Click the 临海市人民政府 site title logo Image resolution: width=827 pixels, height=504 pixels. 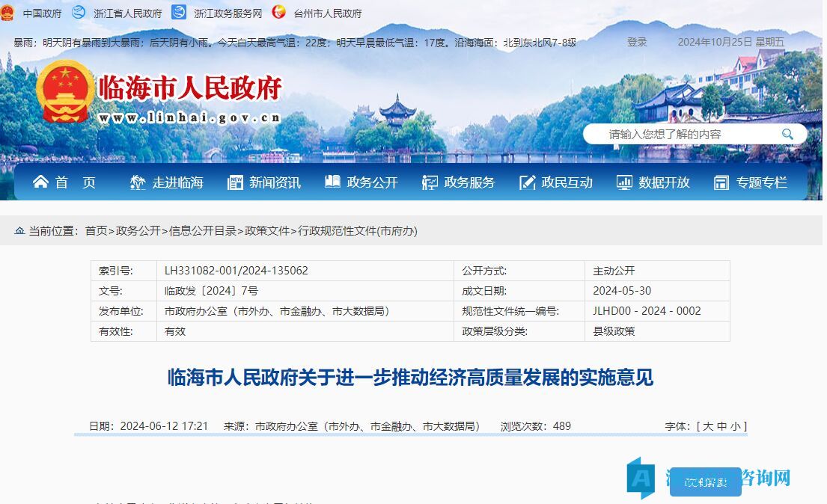pos(190,87)
